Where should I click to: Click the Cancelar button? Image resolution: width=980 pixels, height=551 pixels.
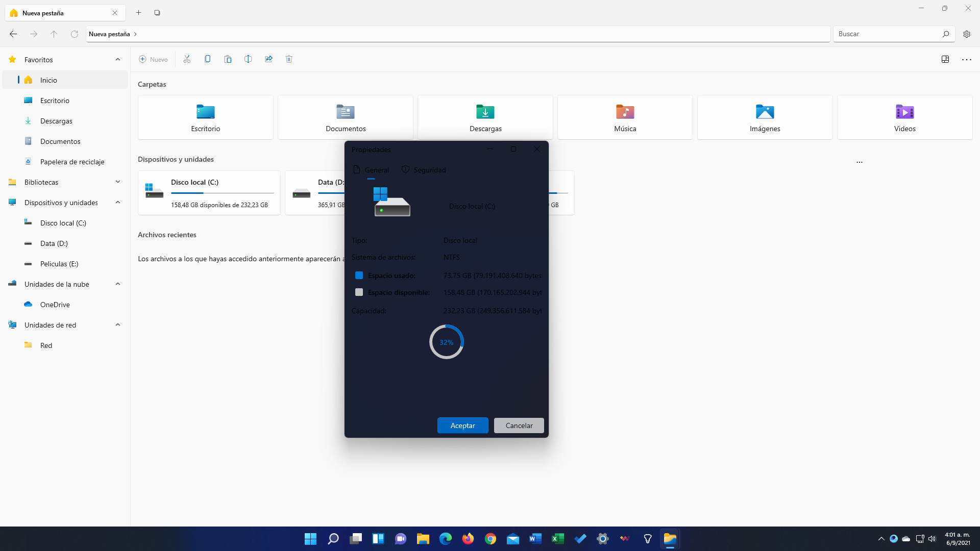pos(519,425)
